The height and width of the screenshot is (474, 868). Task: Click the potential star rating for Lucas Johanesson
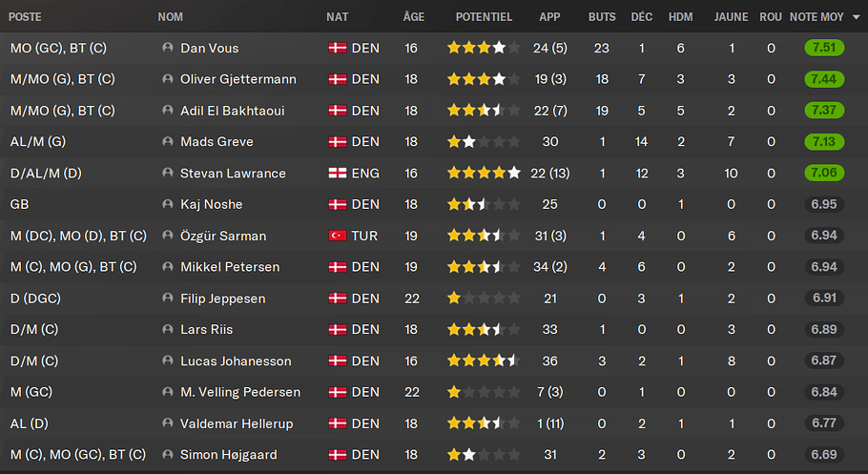click(x=484, y=361)
